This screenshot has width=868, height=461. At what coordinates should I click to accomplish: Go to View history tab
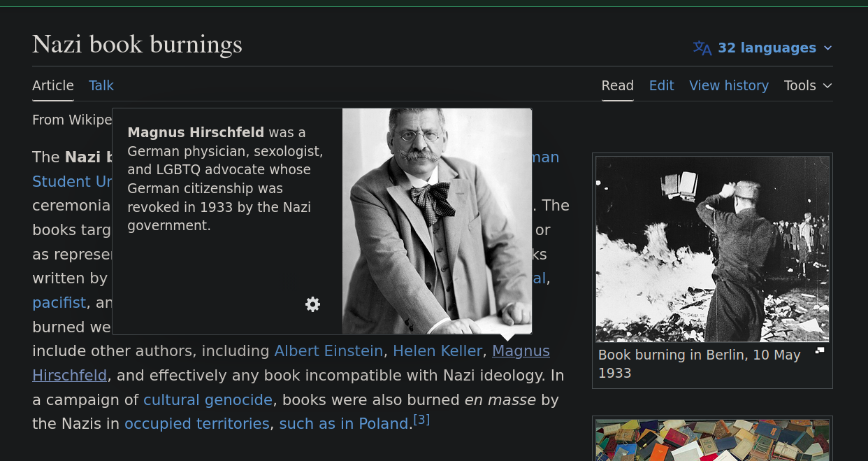[729, 85]
